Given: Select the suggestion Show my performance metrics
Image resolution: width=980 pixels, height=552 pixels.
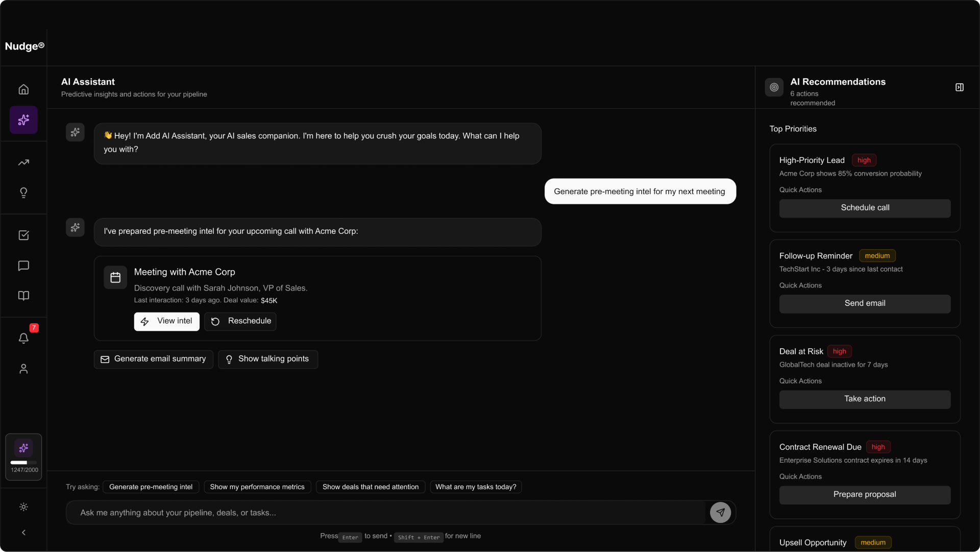Looking at the screenshot, I should pyautogui.click(x=257, y=487).
